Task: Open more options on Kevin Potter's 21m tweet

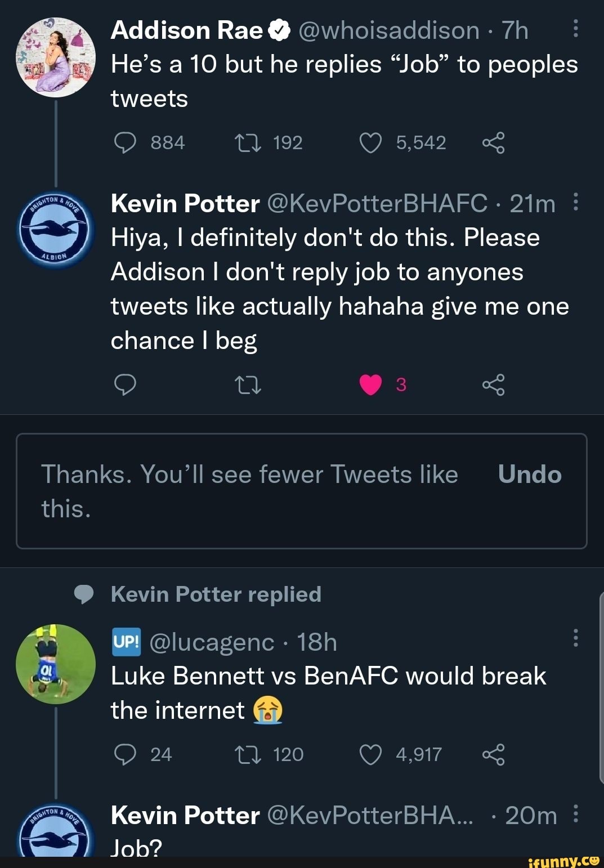Action: [x=575, y=202]
